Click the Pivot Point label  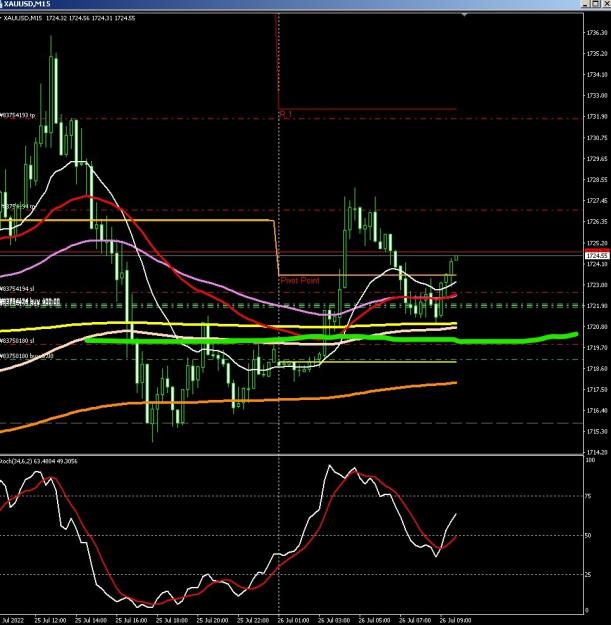[x=300, y=280]
